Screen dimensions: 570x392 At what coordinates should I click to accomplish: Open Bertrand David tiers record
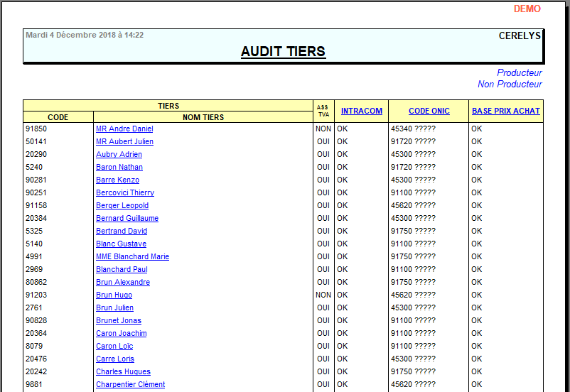click(122, 232)
